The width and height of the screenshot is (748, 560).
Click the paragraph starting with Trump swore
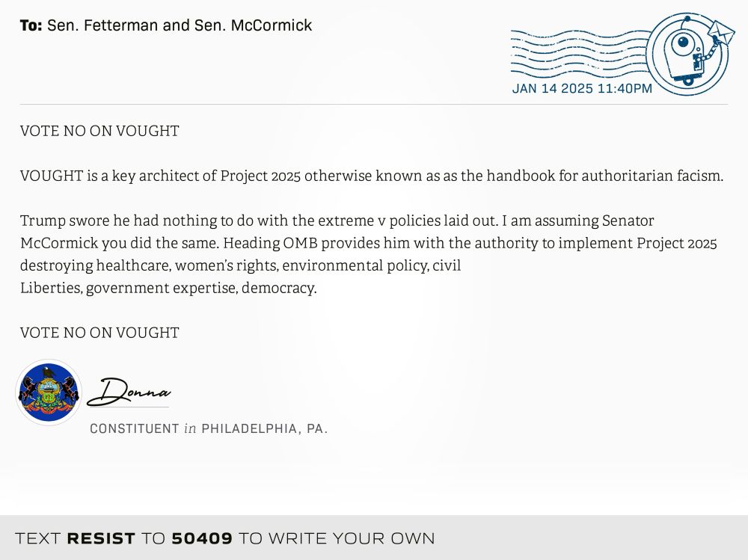click(x=368, y=254)
